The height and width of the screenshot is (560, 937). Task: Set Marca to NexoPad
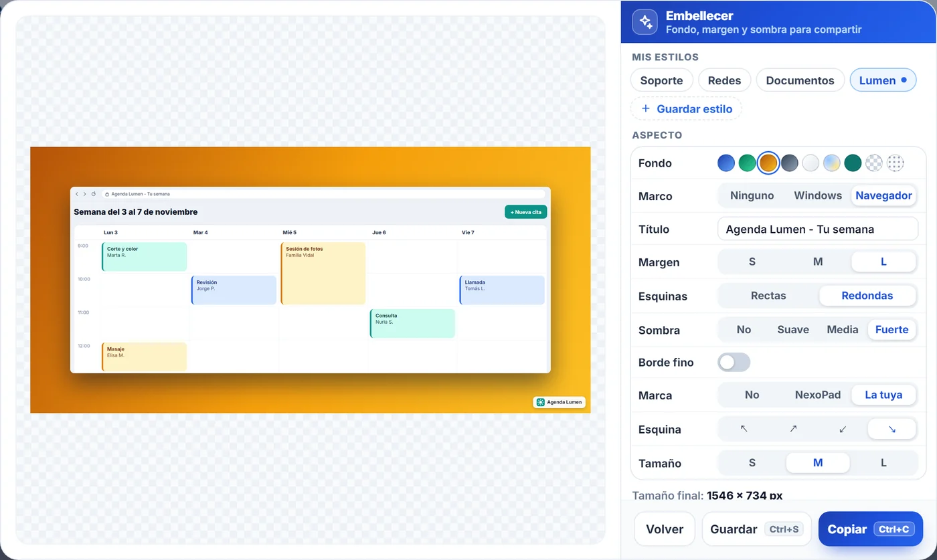818,395
